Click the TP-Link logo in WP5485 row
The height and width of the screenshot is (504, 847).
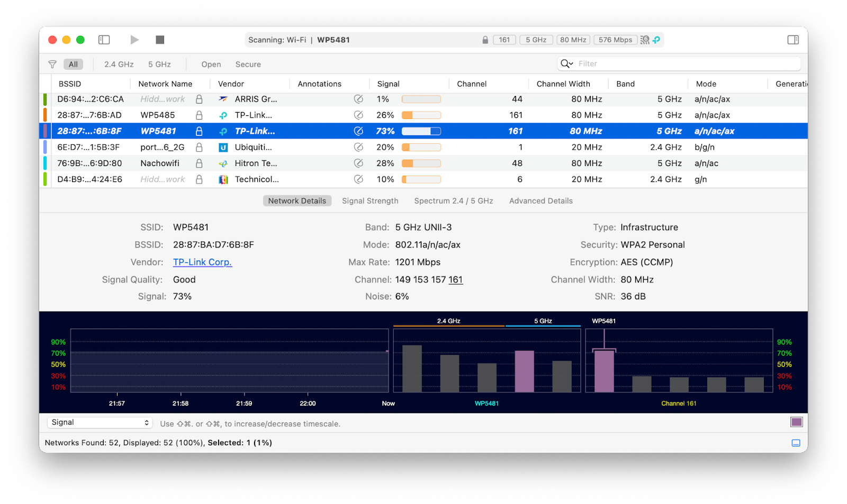click(x=223, y=115)
